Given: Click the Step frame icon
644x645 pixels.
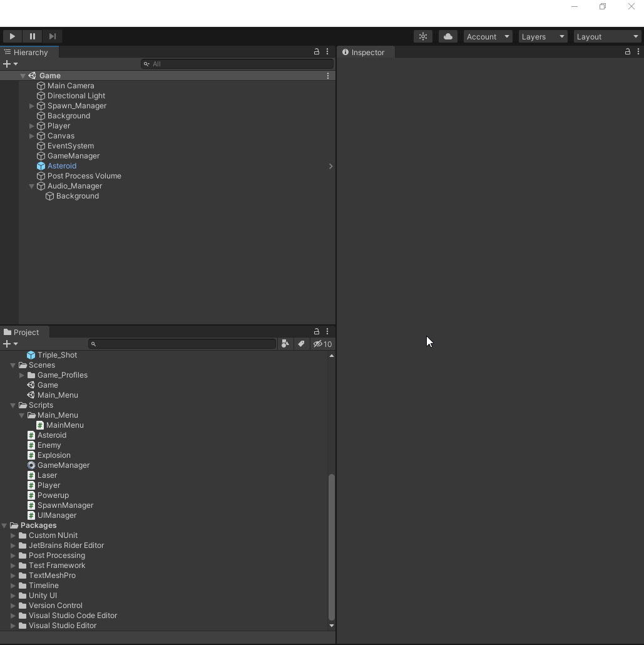Looking at the screenshot, I should [53, 36].
